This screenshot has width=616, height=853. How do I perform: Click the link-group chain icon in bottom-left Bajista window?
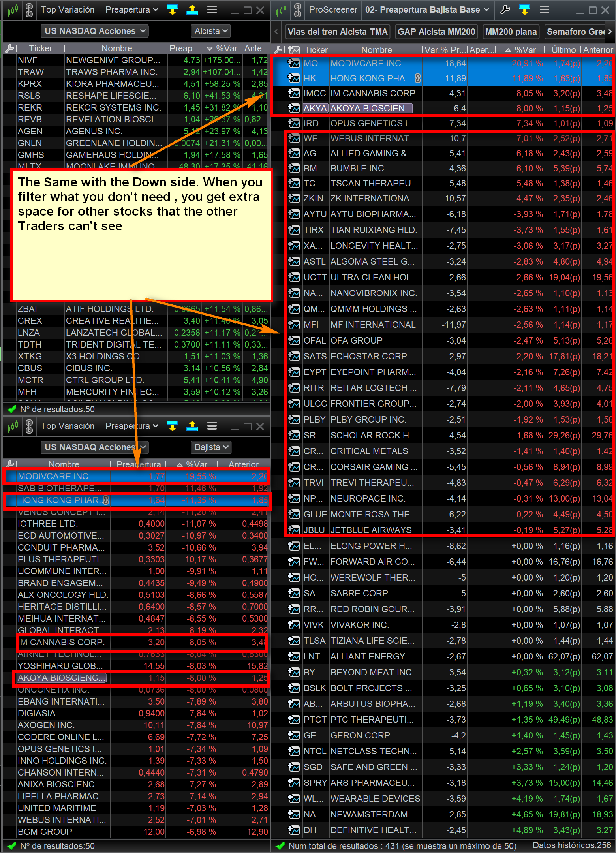click(x=29, y=426)
